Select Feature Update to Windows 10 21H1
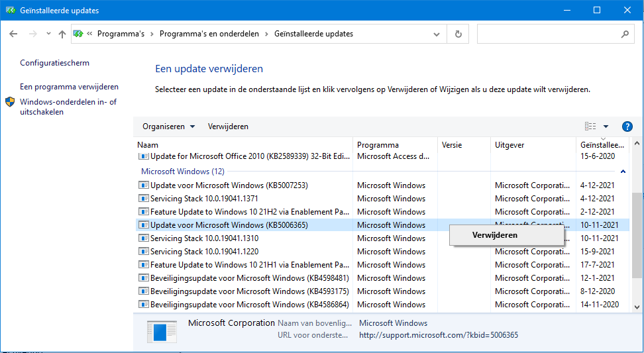644x353 pixels. click(382, 265)
